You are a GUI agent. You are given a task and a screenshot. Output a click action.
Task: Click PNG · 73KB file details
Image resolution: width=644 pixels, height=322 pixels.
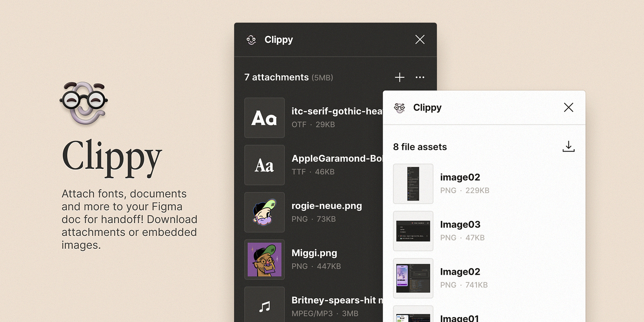tap(314, 219)
